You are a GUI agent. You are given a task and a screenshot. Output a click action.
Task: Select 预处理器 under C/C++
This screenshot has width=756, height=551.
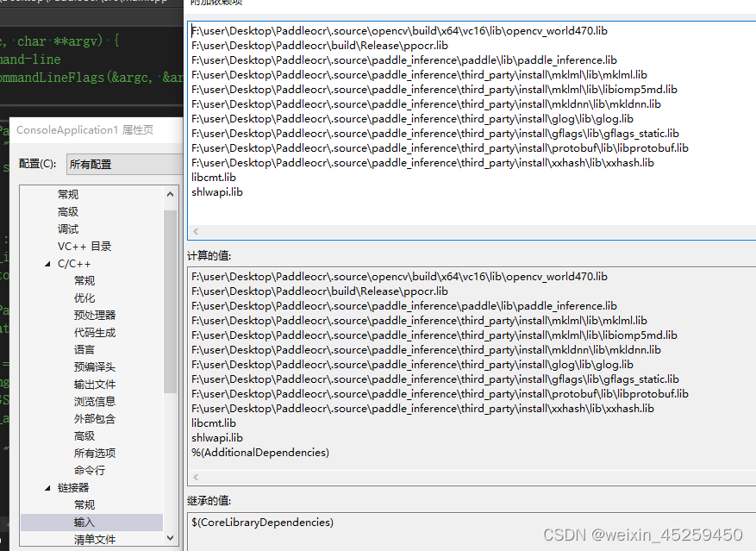(95, 316)
